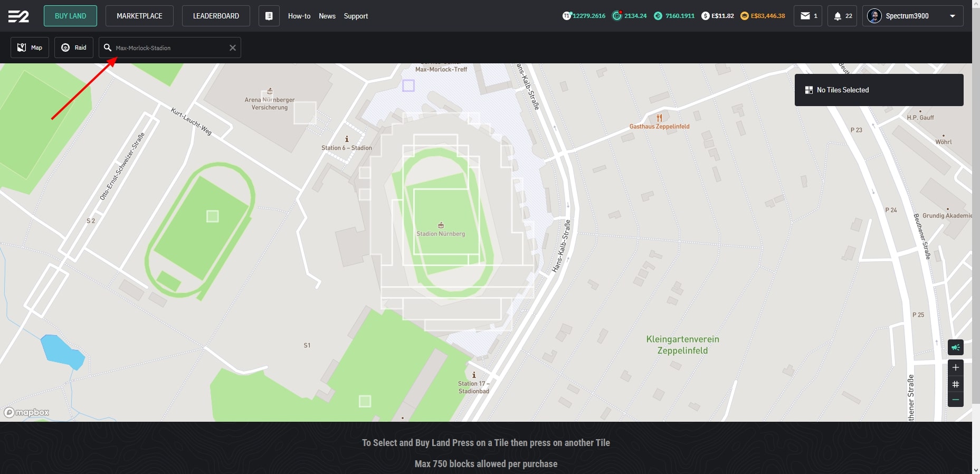Switch to Map mode
This screenshot has width=980, height=474.
[x=30, y=48]
